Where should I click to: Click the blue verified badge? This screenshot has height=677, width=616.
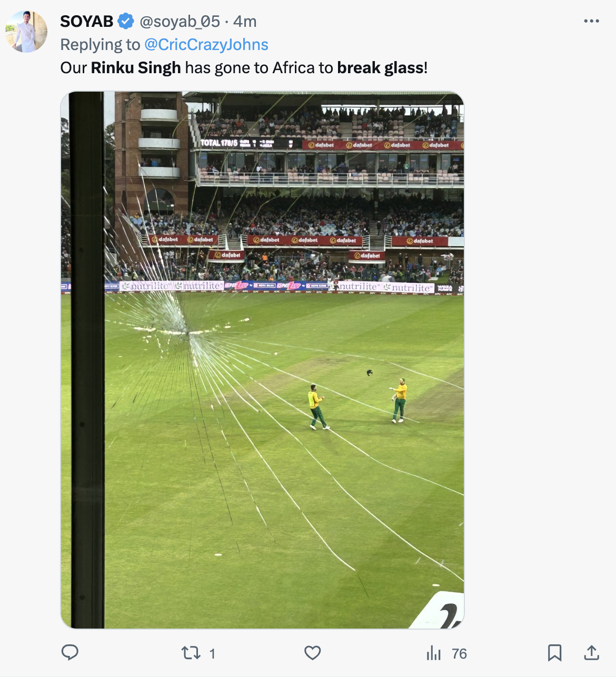[126, 21]
